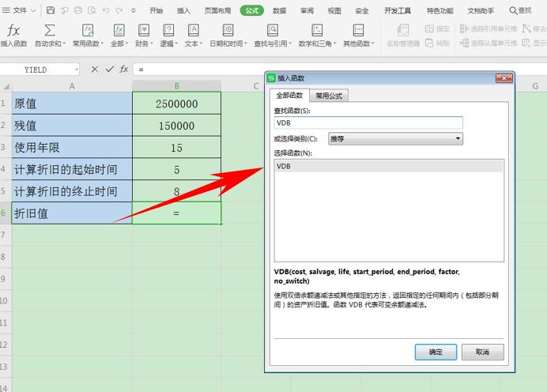This screenshot has height=392, width=547.
Task: Click 确定 (OK) in the Insert Function dialog
Action: click(436, 352)
